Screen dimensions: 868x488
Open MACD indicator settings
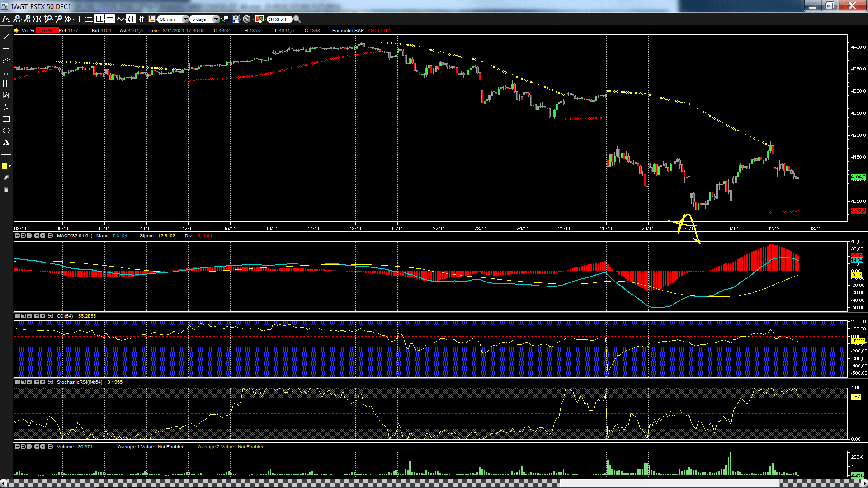pos(50,235)
